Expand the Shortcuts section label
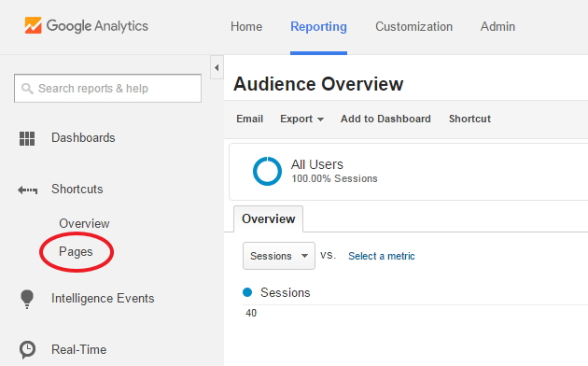588x366 pixels. pos(77,189)
